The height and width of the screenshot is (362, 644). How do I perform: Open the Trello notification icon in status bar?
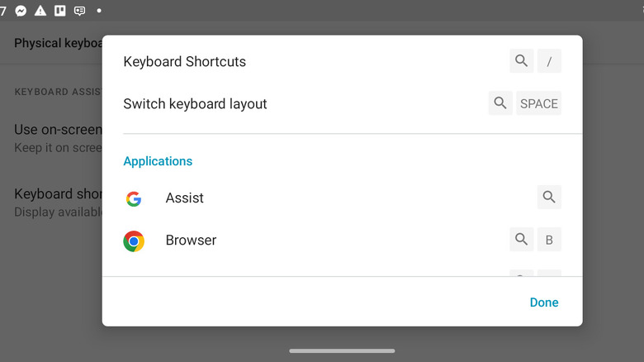(59, 11)
